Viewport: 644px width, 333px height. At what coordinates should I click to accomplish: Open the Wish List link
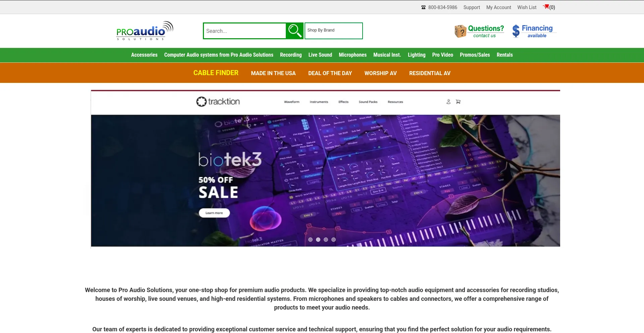(527, 7)
